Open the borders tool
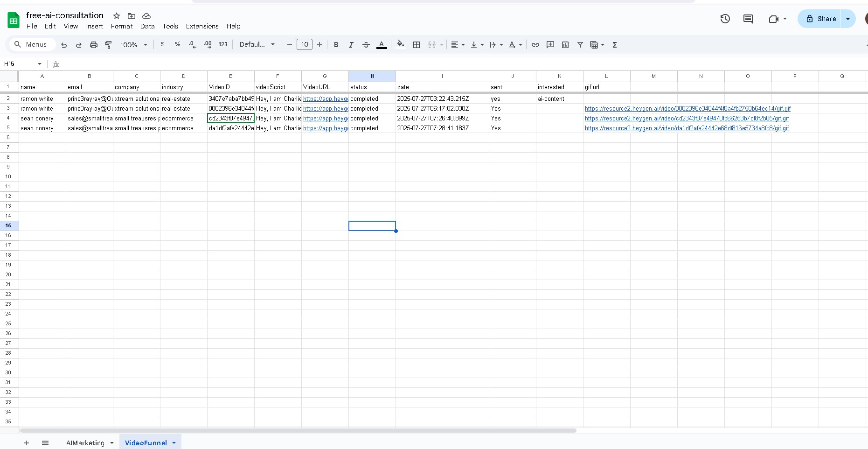The height and width of the screenshot is (449, 868). (417, 45)
